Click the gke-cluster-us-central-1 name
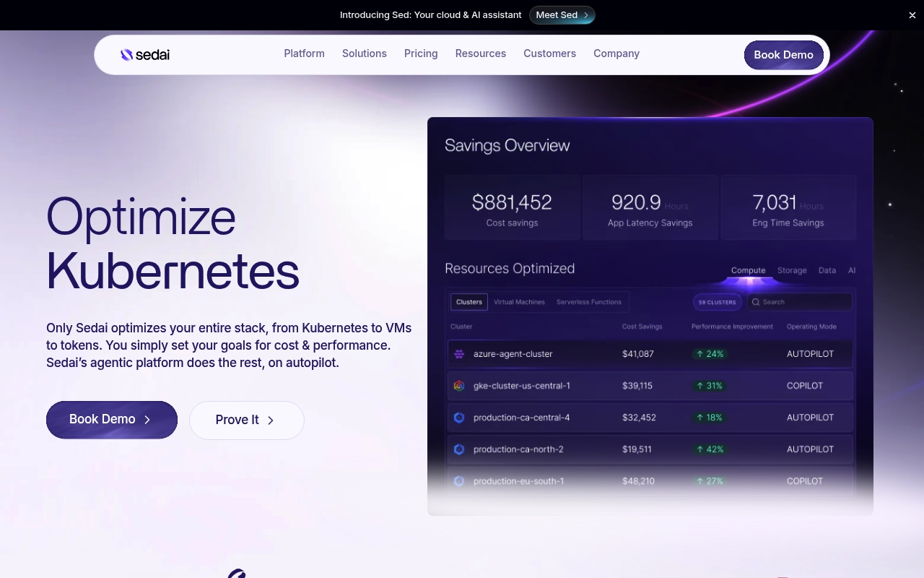 522,386
